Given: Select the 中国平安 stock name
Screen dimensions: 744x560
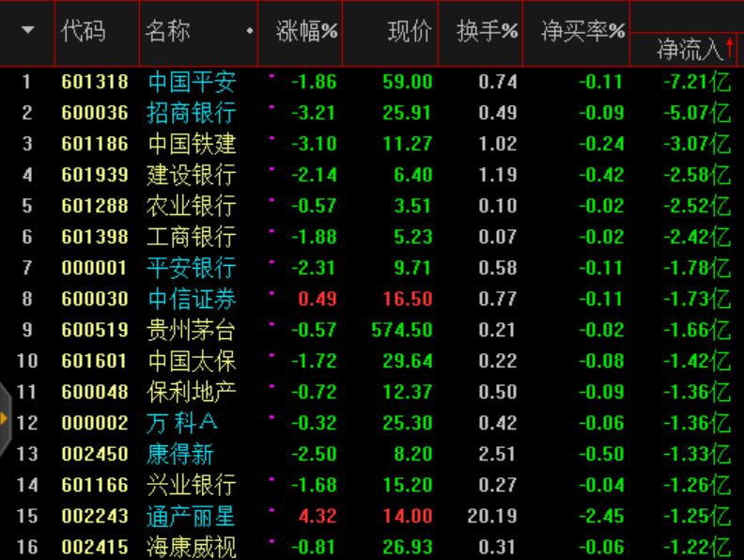Looking at the screenshot, I should point(192,83).
